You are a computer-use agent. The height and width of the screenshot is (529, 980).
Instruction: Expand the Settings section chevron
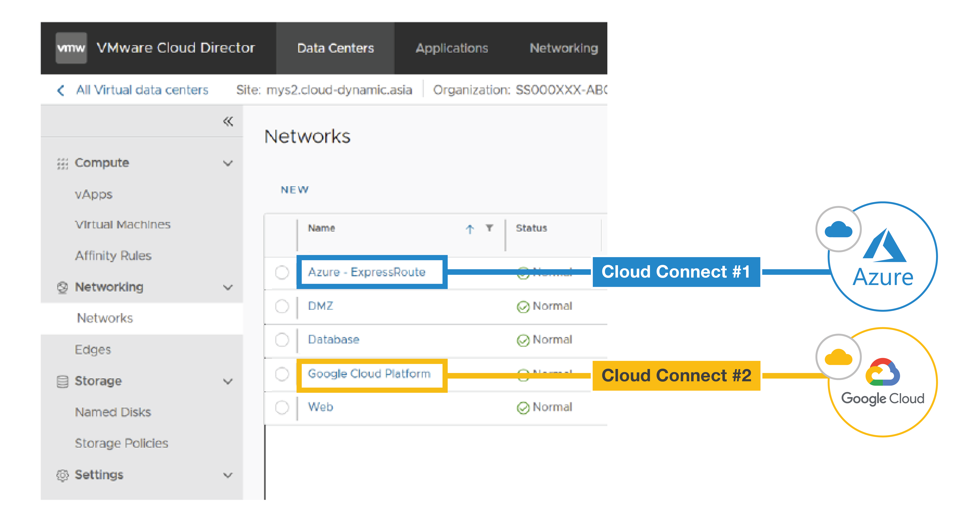(x=228, y=475)
